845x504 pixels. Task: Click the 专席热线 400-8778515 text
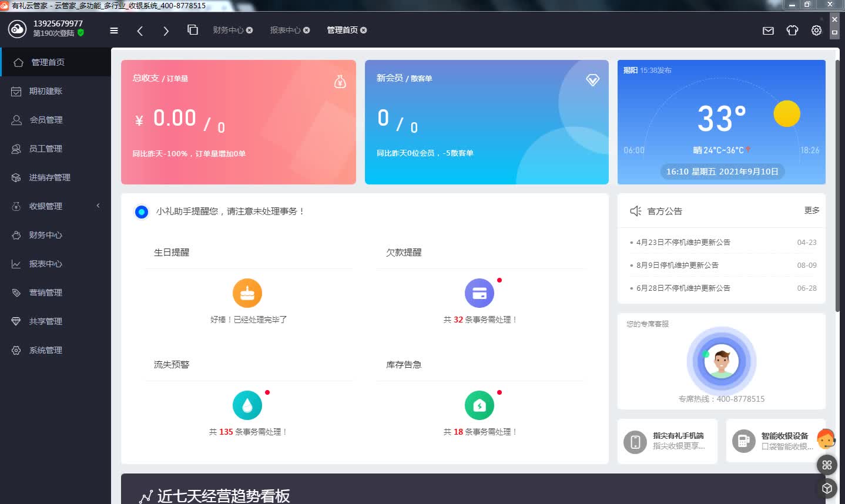(722, 399)
